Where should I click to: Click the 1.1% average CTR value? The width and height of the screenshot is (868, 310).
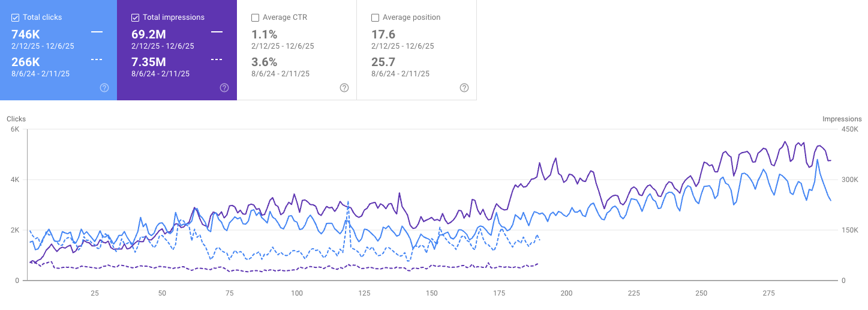point(264,34)
